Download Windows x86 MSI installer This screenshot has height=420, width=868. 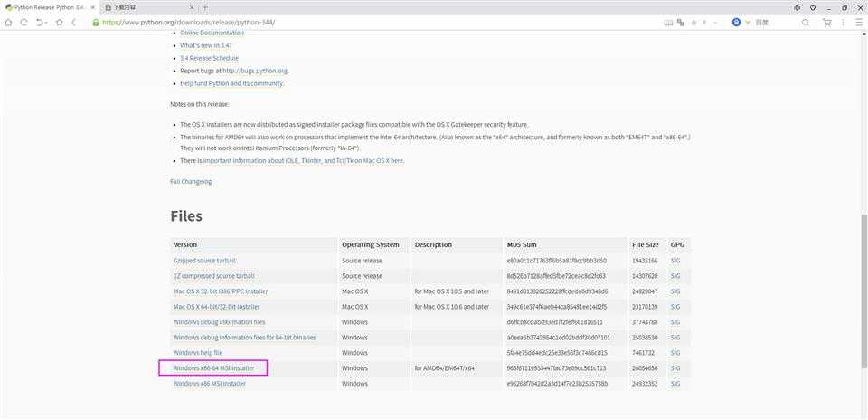(x=209, y=384)
